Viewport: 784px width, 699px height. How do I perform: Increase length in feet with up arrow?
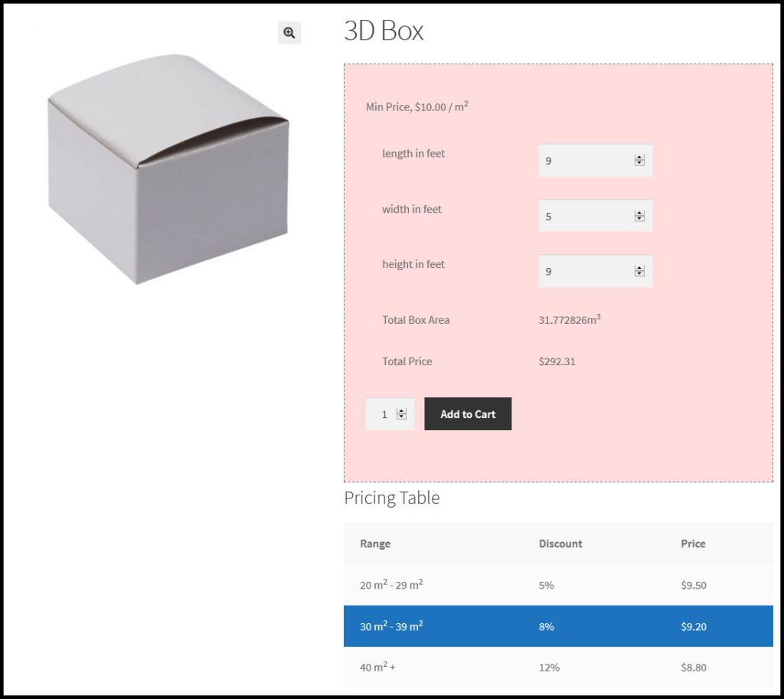pos(639,158)
